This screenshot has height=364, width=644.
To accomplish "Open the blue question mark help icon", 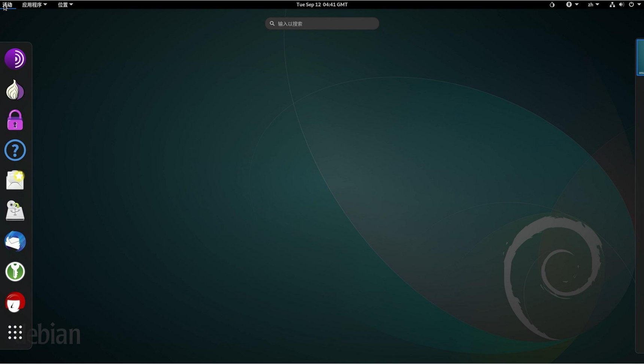I will [x=15, y=151].
